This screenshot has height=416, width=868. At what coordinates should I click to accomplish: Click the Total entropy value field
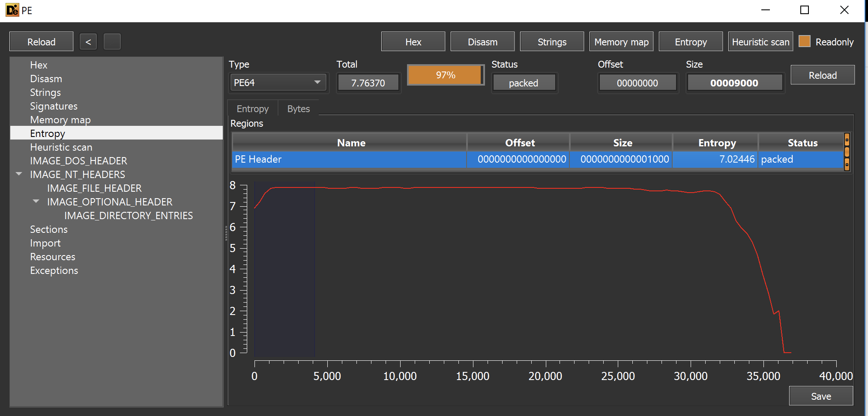click(368, 83)
